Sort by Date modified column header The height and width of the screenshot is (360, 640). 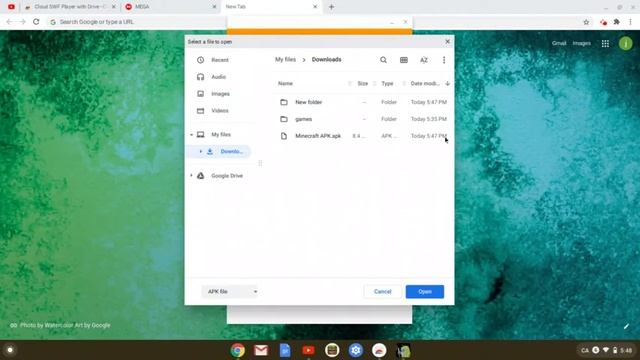pos(425,83)
